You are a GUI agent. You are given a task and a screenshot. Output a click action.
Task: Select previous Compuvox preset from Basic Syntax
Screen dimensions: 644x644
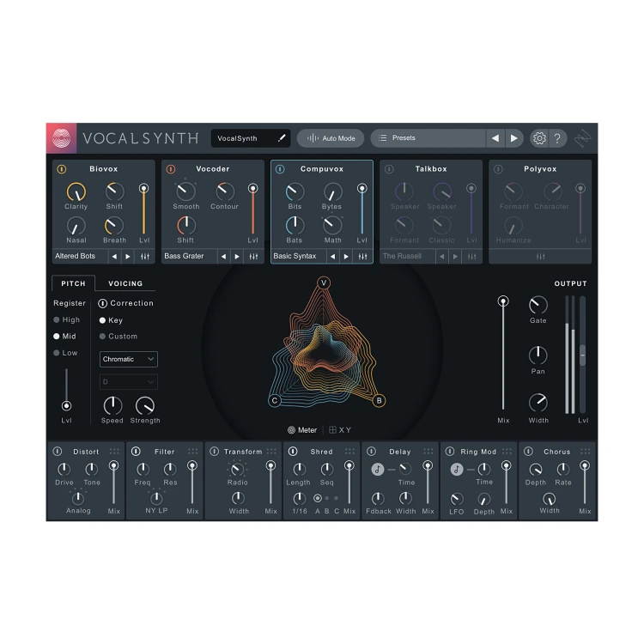(332, 256)
